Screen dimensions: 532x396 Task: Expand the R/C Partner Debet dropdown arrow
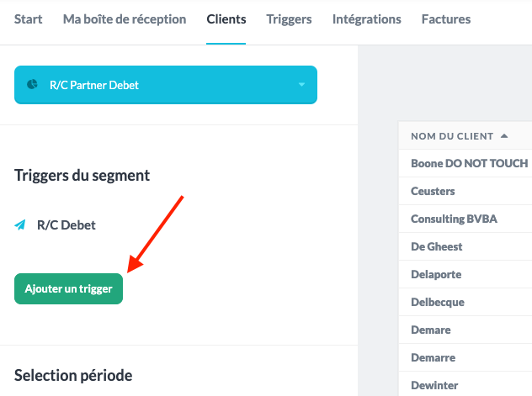coord(301,85)
